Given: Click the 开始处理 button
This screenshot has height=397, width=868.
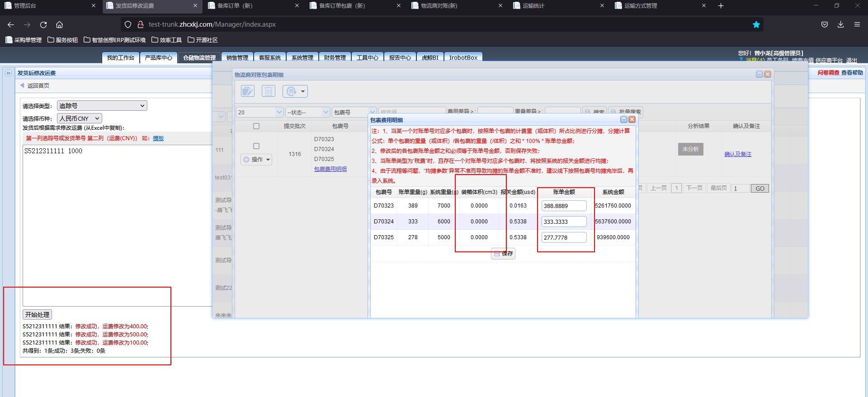Looking at the screenshot, I should coord(37,315).
